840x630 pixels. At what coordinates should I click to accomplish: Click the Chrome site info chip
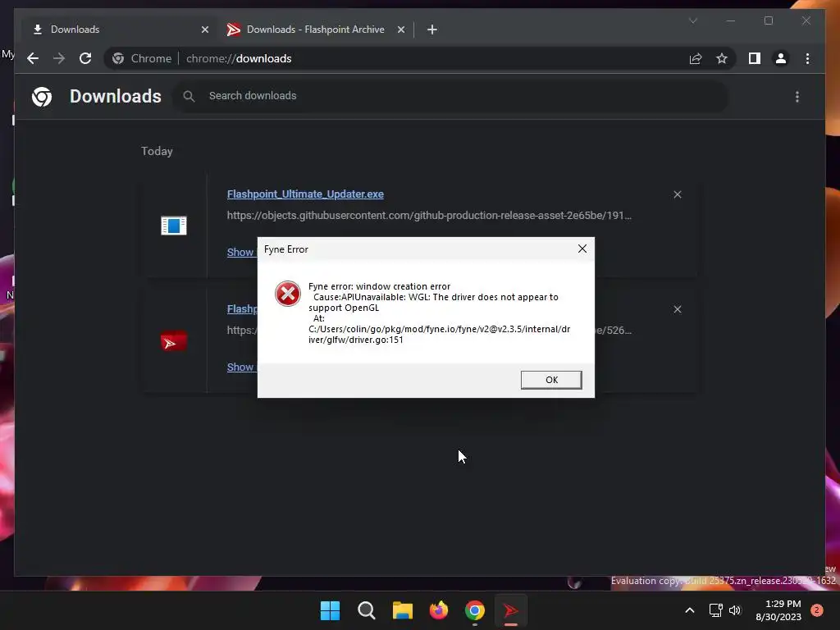tap(142, 58)
